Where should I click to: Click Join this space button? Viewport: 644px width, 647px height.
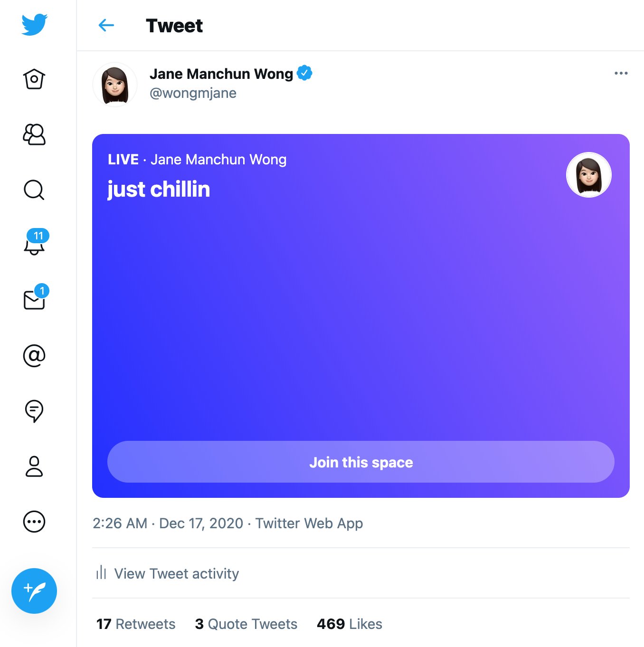pyautogui.click(x=361, y=462)
